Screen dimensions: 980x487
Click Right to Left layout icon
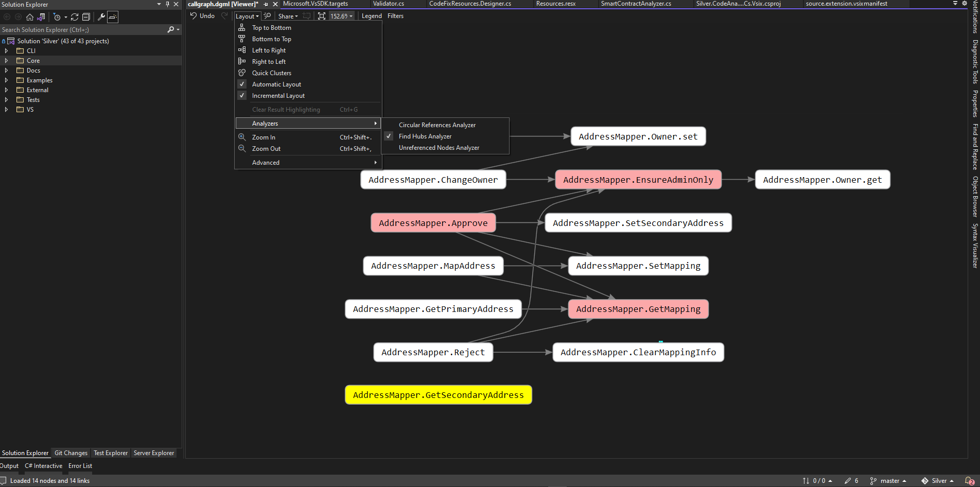(x=242, y=61)
